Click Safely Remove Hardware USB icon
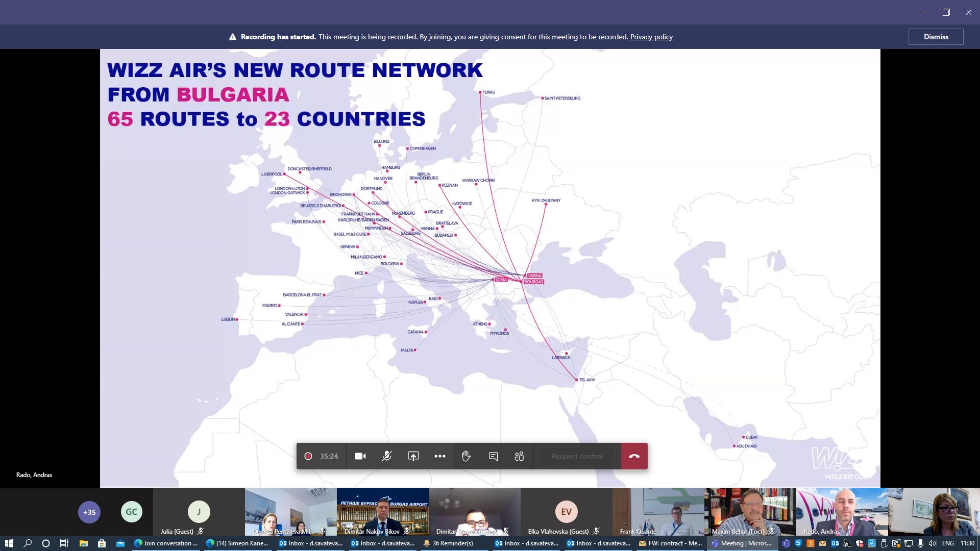This screenshot has height=551, width=980. click(x=884, y=543)
